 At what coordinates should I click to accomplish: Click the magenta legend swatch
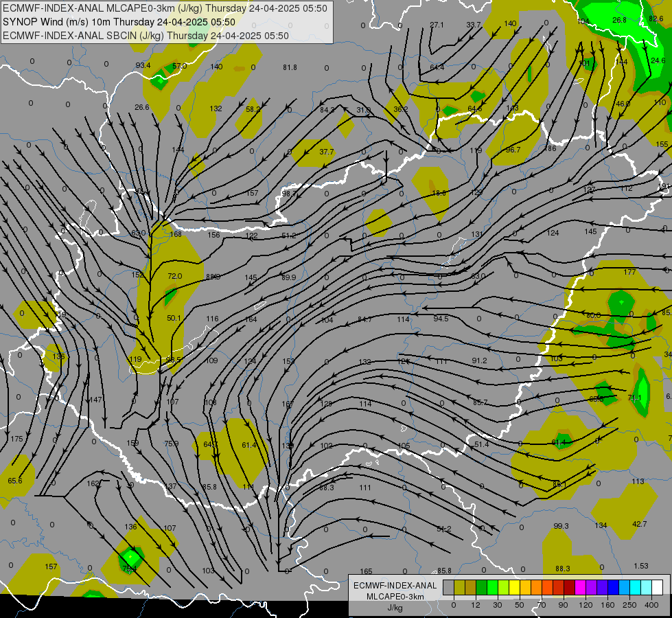tap(580, 587)
